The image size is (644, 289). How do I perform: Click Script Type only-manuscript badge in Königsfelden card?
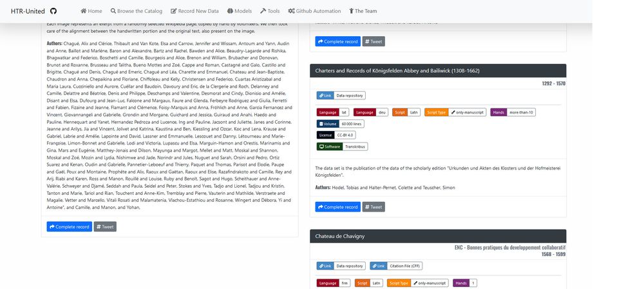[x=455, y=112]
